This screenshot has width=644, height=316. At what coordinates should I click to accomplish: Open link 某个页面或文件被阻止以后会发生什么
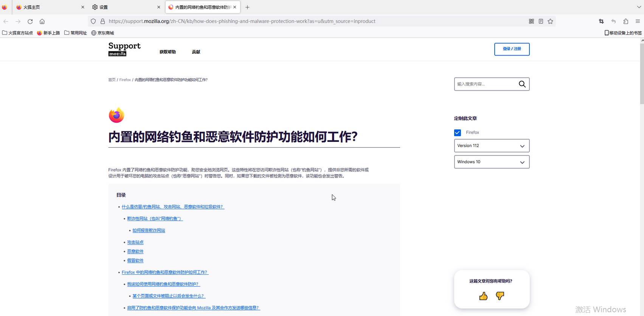pyautogui.click(x=169, y=296)
